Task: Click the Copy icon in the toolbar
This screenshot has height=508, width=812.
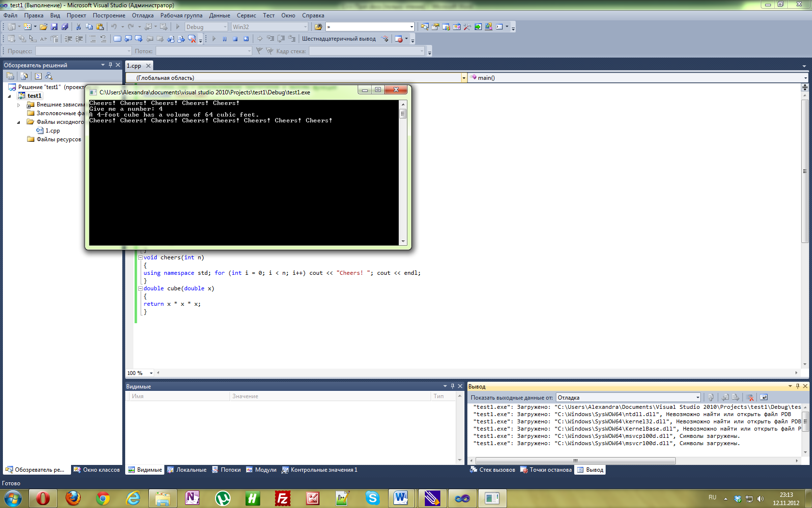Action: click(x=89, y=27)
